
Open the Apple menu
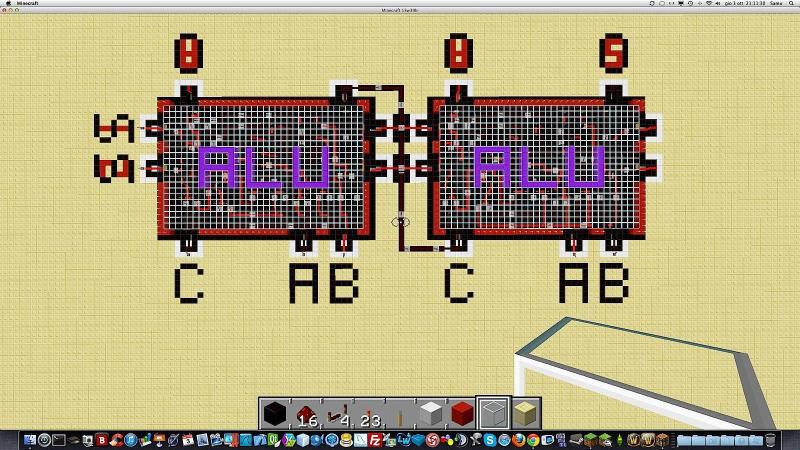coord(8,3)
